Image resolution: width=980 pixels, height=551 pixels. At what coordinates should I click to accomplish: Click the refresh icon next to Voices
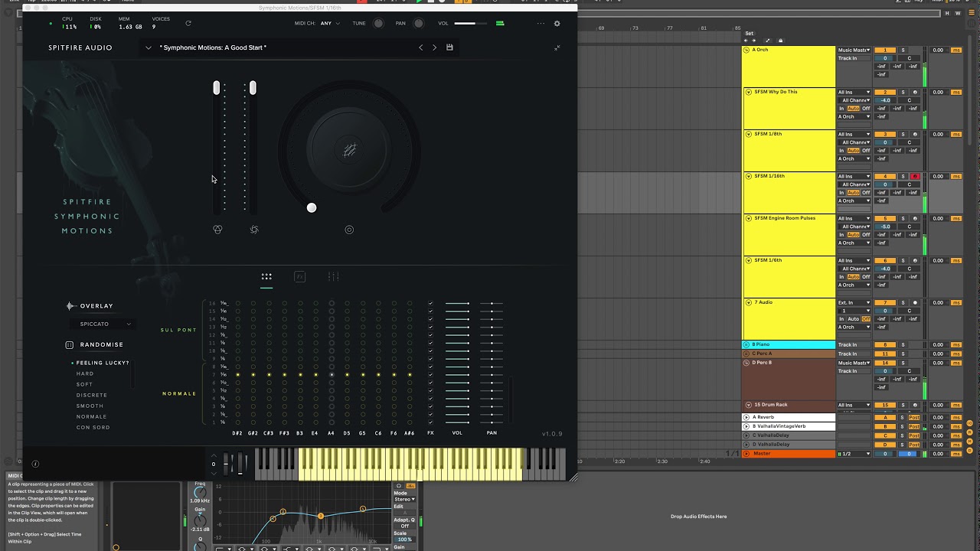(188, 23)
